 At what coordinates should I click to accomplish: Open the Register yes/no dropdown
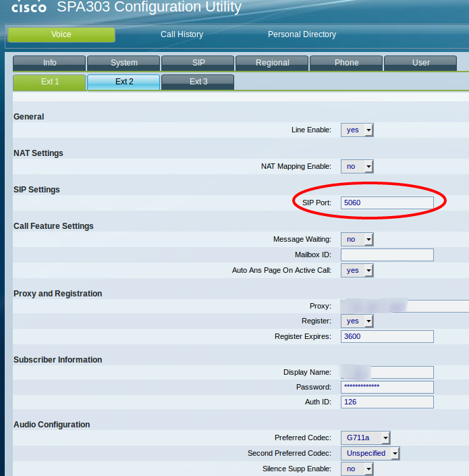coord(357,321)
